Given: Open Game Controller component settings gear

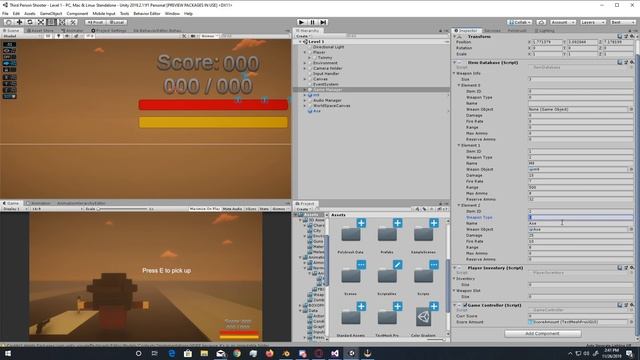Looking at the screenshot, I should [x=632, y=305].
